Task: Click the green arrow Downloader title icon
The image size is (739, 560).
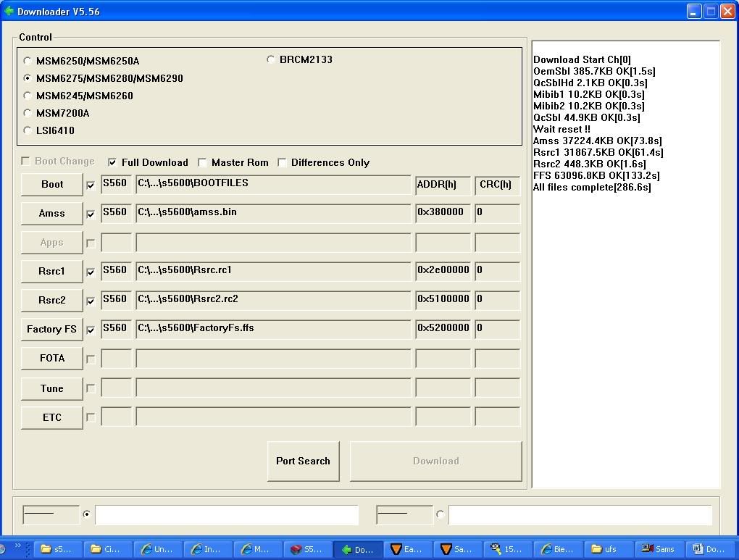Action: 9,11
